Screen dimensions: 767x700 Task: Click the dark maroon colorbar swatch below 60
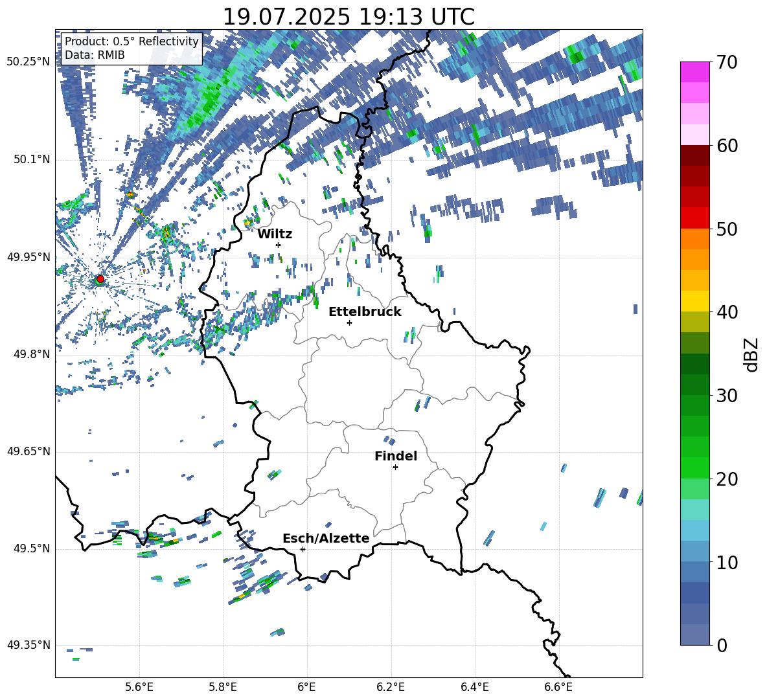click(695, 155)
